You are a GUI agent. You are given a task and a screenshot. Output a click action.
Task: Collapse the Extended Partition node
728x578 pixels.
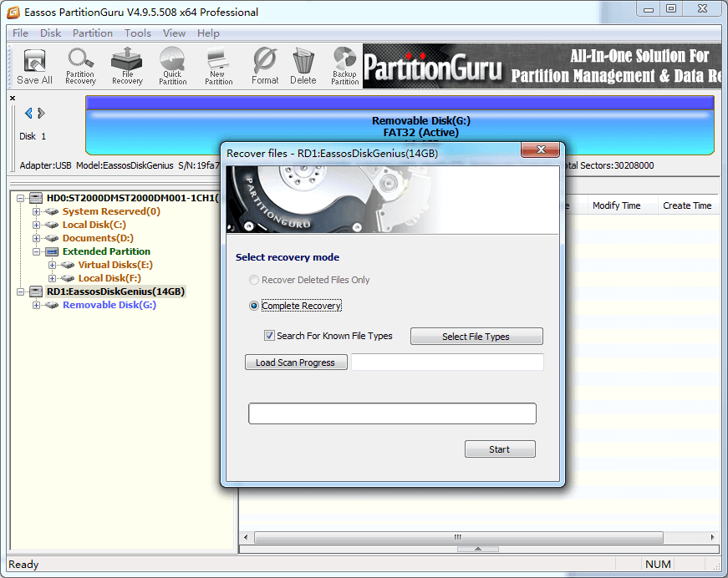pos(36,252)
